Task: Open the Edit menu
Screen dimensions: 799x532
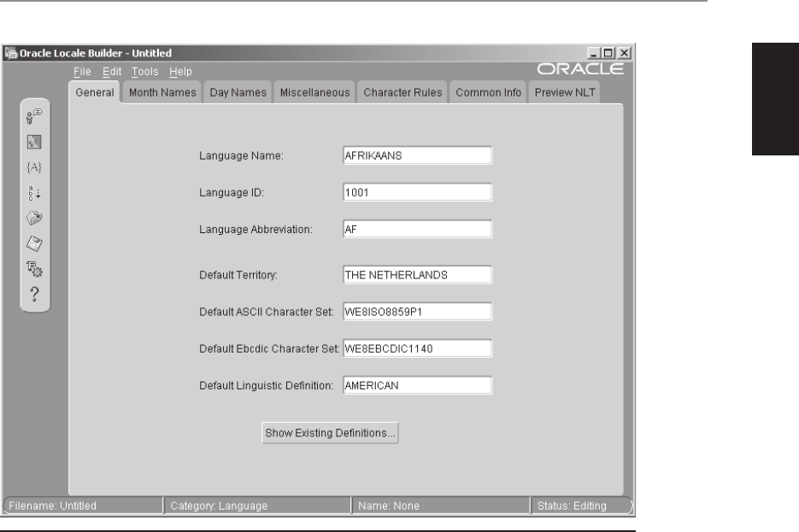Action: click(112, 72)
